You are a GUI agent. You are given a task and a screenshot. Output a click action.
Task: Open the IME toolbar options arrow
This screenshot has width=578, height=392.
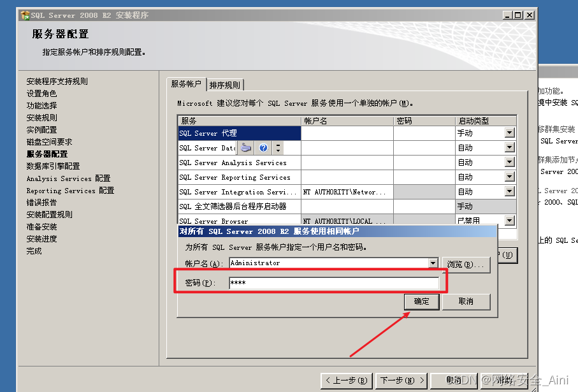[278, 148]
